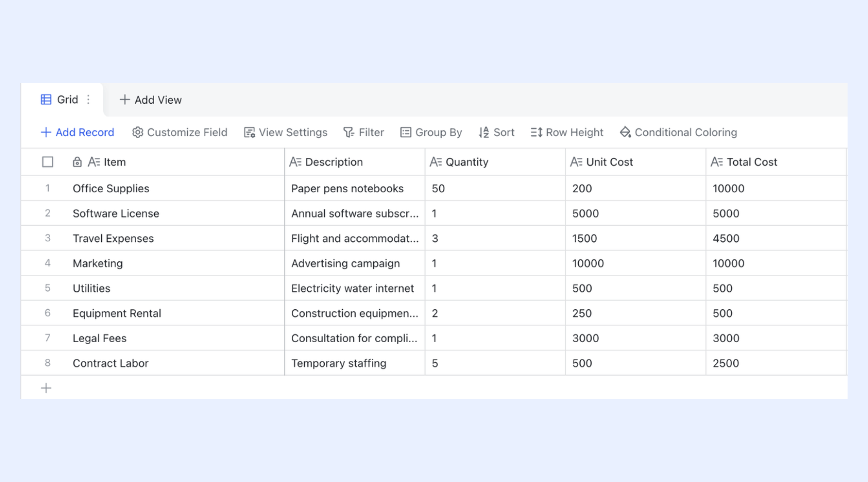Click row number 1 for Office Supplies

click(48, 188)
